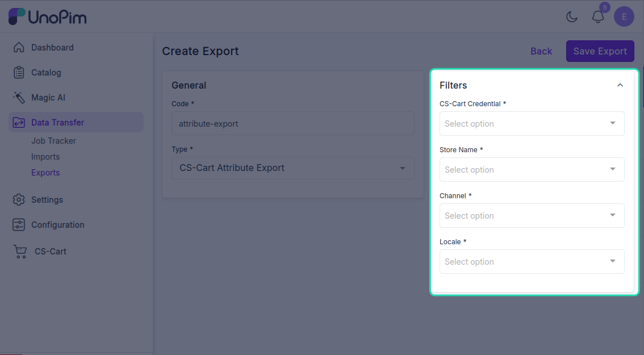Open Imports submenu item
Viewport: 644px width, 355px height.
(45, 157)
